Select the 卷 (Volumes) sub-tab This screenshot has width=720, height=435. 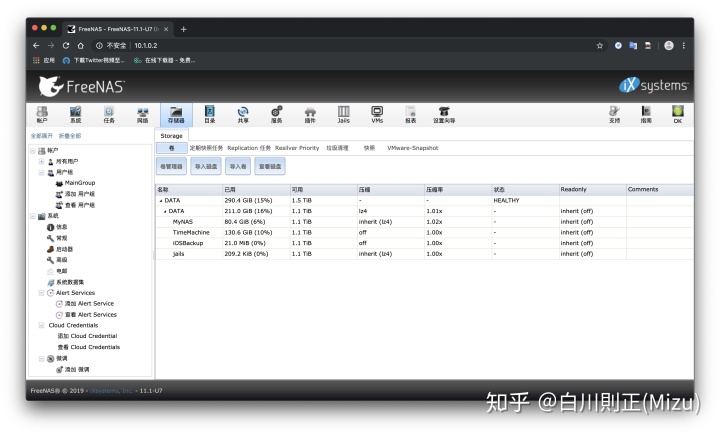point(172,148)
